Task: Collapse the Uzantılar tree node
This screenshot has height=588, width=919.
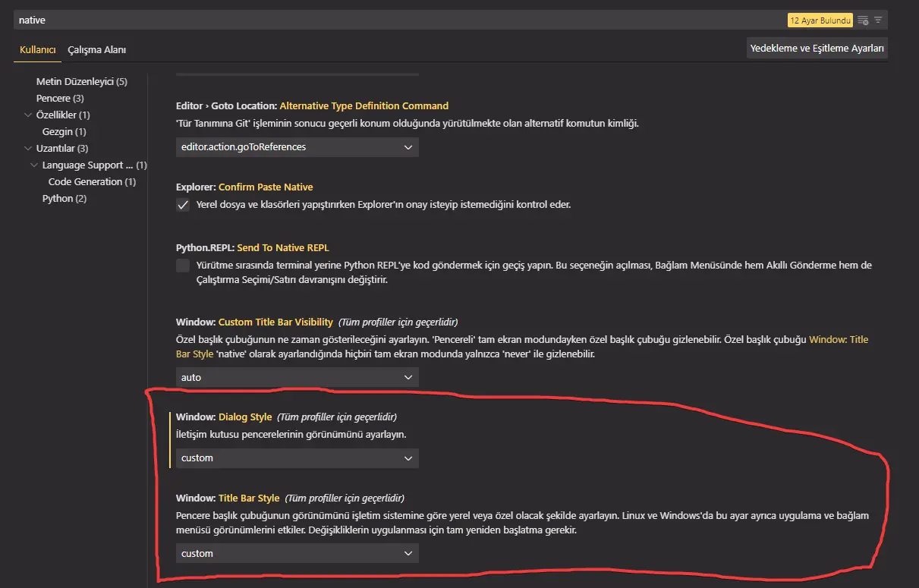Action: point(29,148)
